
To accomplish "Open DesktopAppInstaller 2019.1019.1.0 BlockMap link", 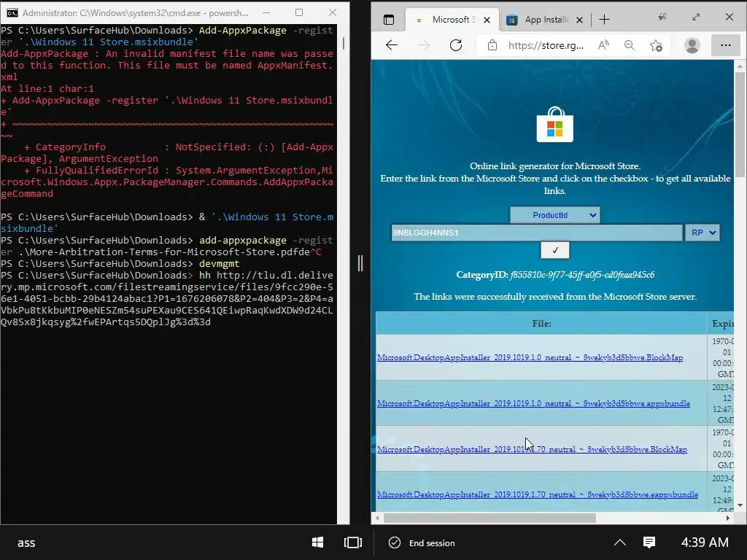I will pyautogui.click(x=530, y=357).
